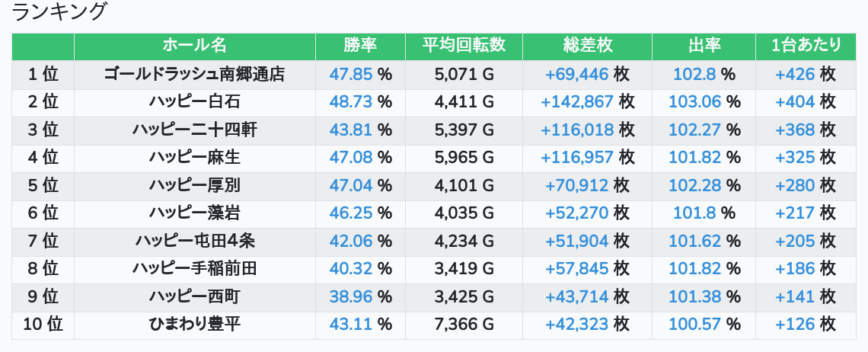Viewport: 868px width, 352px height.
Task: Click ハッピー屯田4条 hall name
Action: coord(194,241)
